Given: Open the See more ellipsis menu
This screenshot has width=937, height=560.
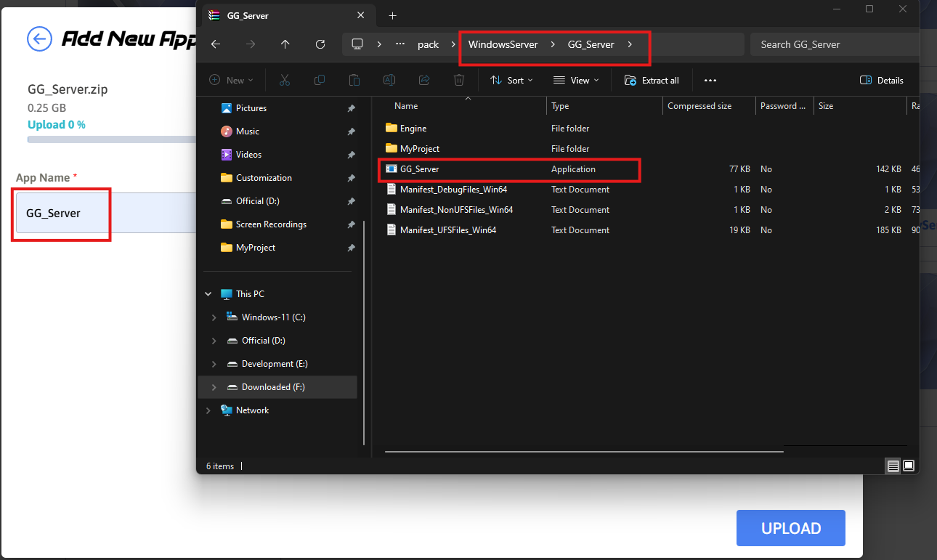Looking at the screenshot, I should tap(710, 80).
